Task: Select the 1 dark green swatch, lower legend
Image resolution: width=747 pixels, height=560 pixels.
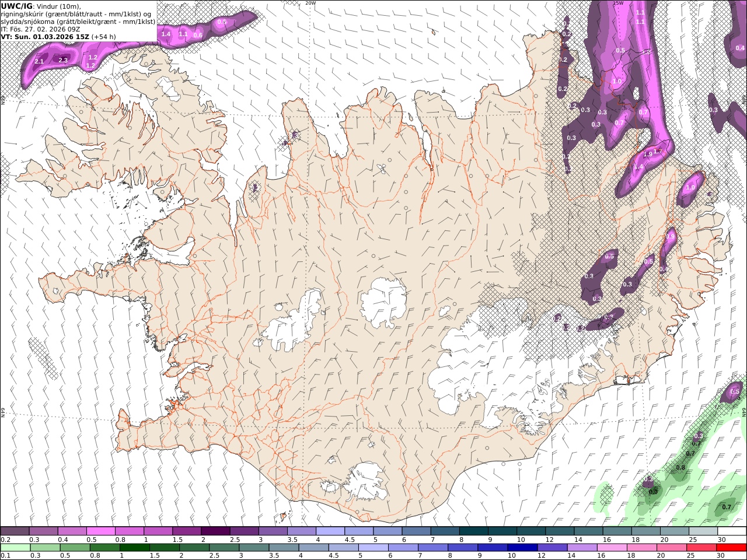Action: (135, 547)
